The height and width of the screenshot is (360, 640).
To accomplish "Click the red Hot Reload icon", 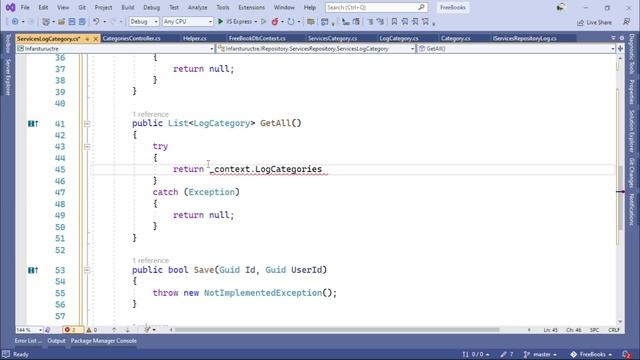I will pyautogui.click(x=275, y=22).
